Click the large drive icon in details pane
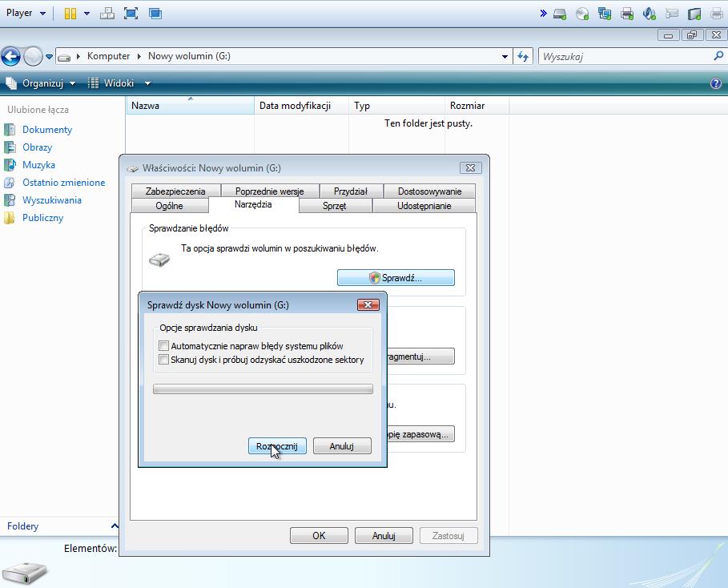728x588 pixels. click(25, 572)
